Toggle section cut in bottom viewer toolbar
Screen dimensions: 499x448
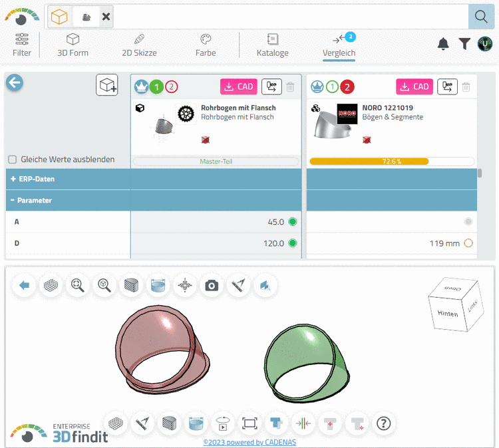169,423
